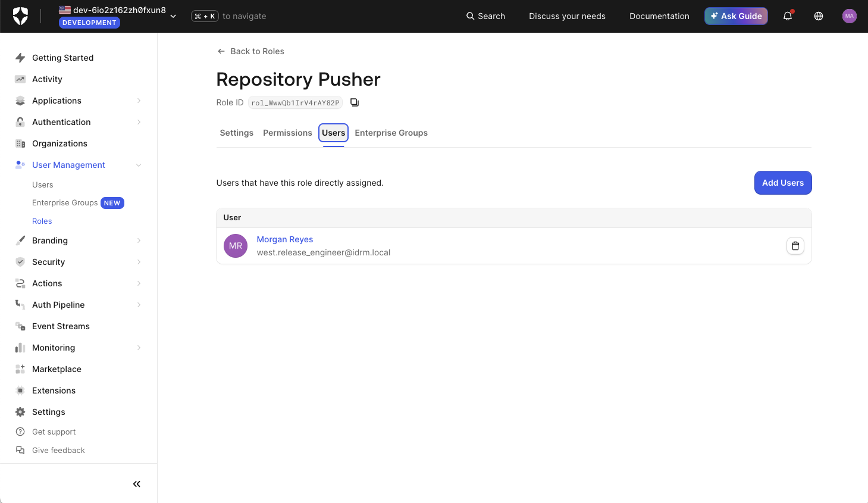
Task: Remove Morgan Reyes using trash icon
Action: tap(795, 246)
